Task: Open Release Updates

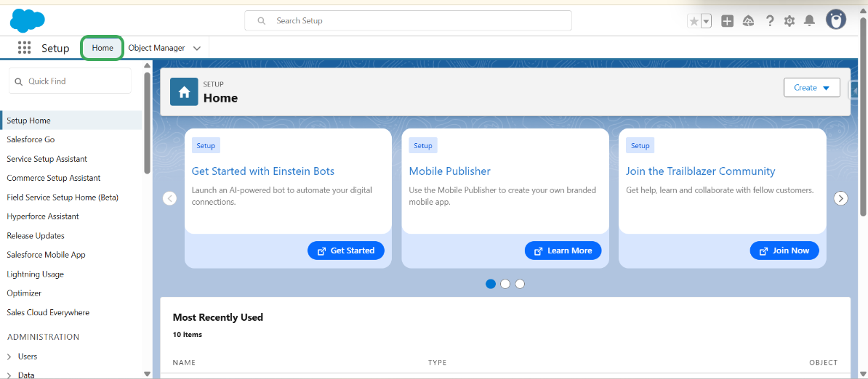Action: click(36, 236)
